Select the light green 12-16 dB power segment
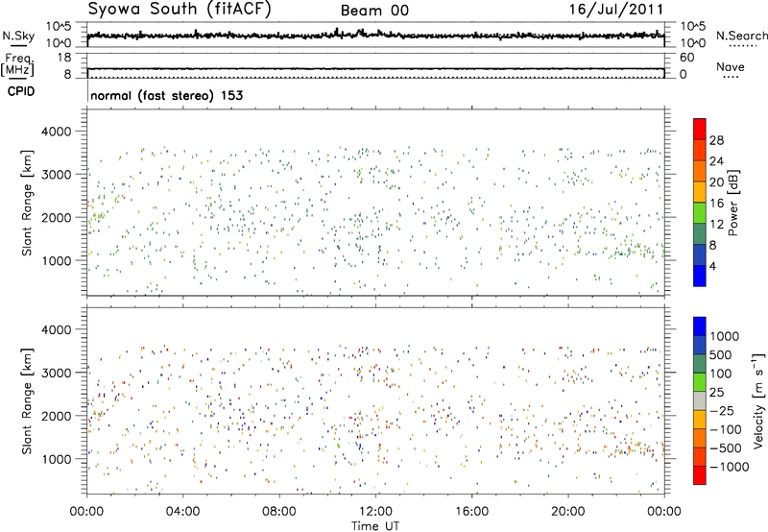This screenshot has width=768, height=532. click(x=700, y=212)
